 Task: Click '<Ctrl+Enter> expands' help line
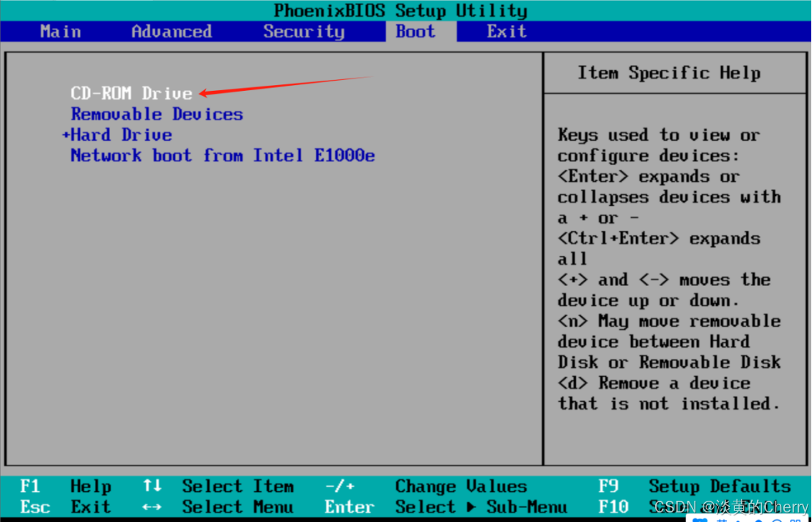659,239
